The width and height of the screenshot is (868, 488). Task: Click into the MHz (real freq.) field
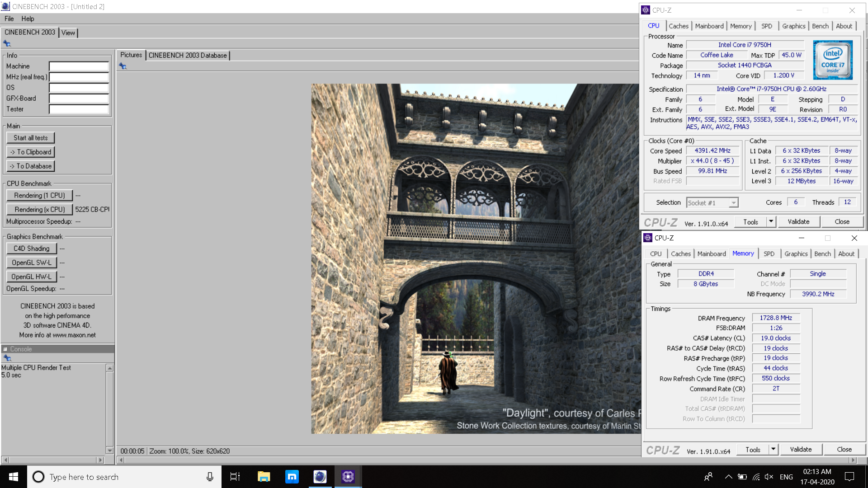coord(79,77)
